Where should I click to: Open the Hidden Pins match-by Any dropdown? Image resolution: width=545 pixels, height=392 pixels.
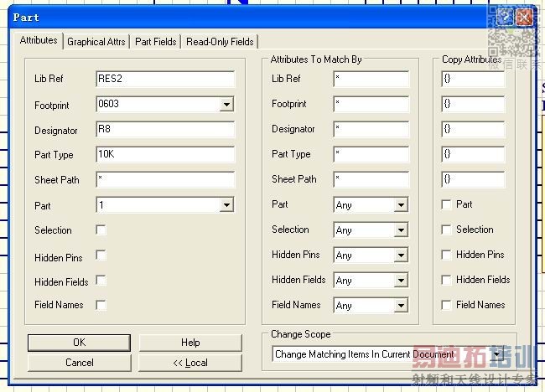[x=401, y=255]
